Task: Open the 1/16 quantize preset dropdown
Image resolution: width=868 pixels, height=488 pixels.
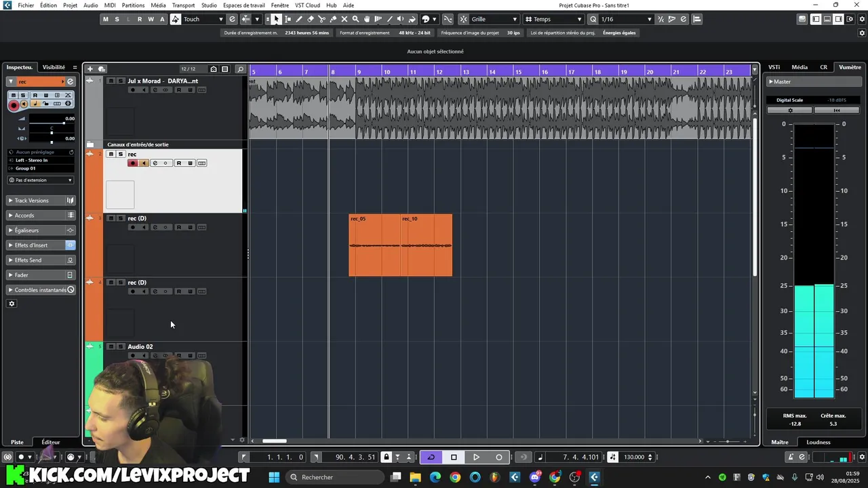Action: pyautogui.click(x=627, y=19)
